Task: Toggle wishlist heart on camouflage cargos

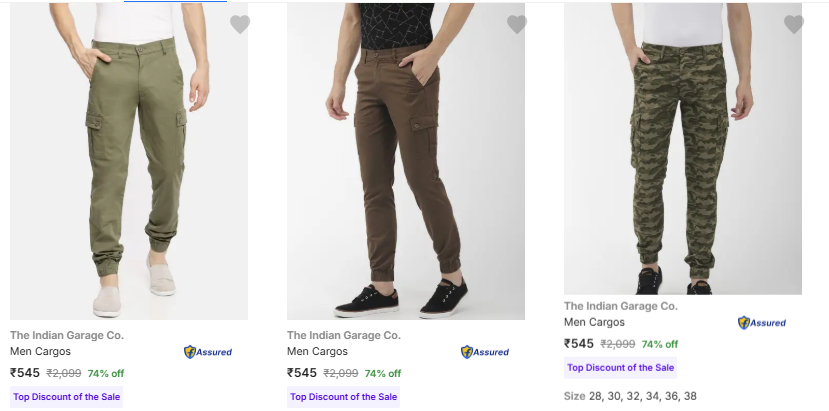Action: pyautogui.click(x=794, y=25)
